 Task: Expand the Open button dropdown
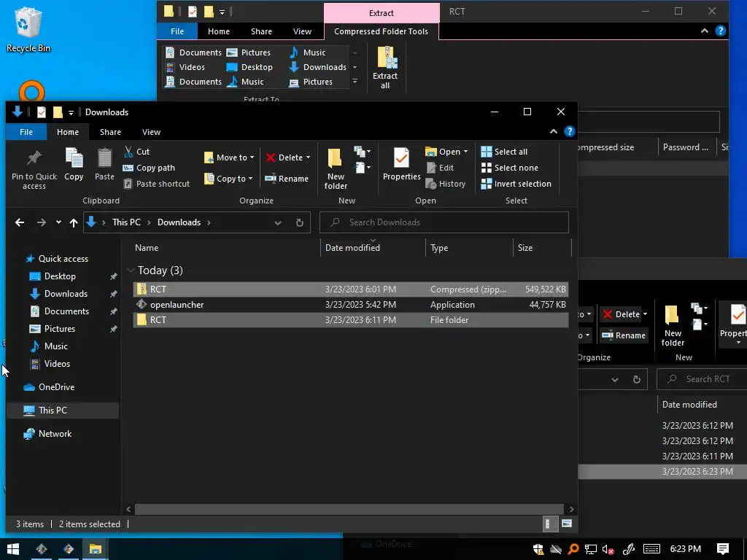coord(465,152)
